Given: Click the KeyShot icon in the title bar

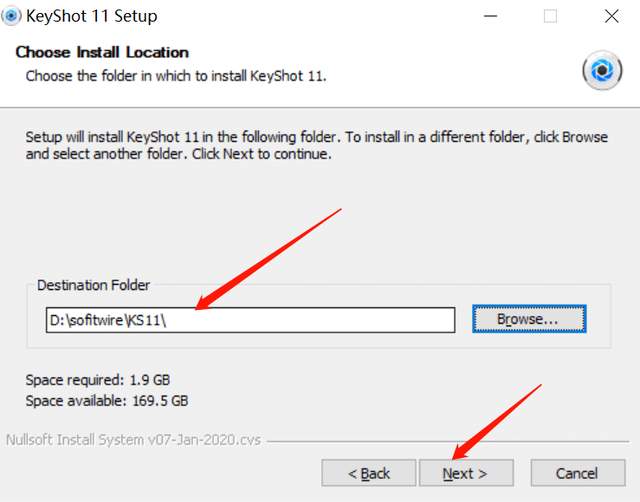Looking at the screenshot, I should pos(13,16).
